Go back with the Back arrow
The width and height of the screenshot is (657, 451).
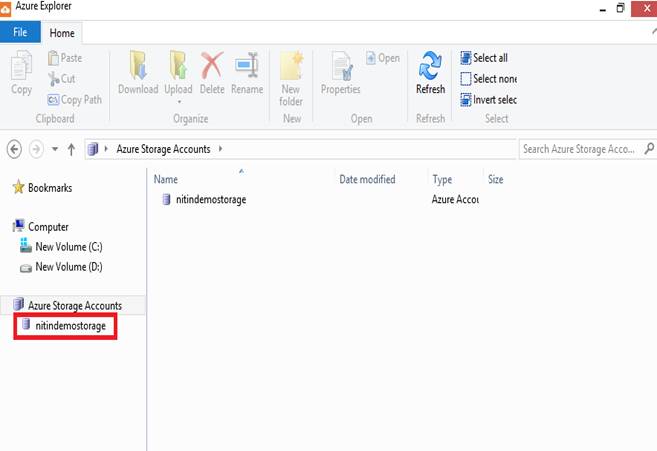pos(14,149)
